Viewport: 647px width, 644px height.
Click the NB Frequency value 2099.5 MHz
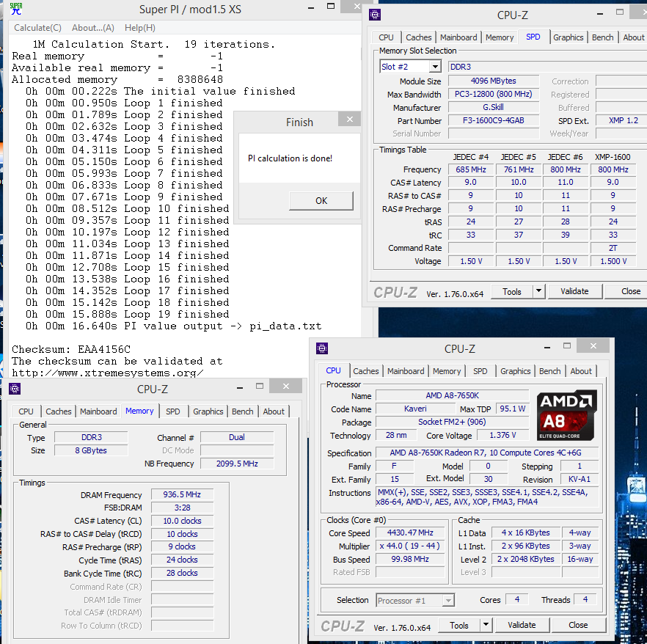pyautogui.click(x=237, y=464)
